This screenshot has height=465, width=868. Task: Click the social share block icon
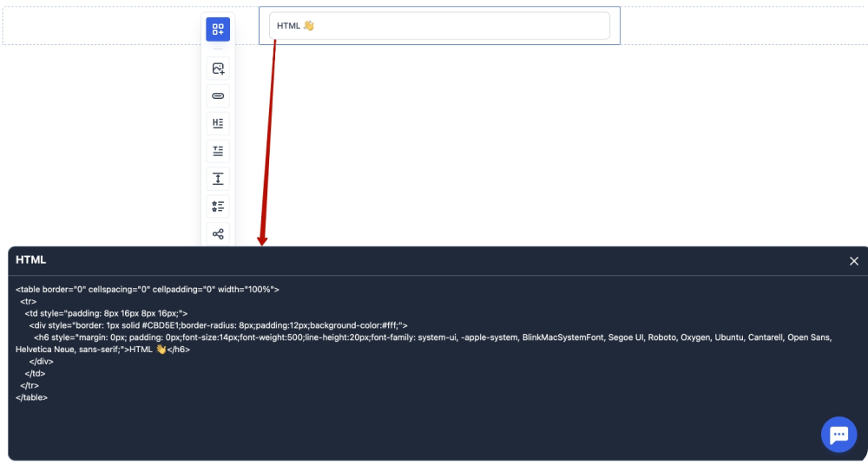point(218,234)
